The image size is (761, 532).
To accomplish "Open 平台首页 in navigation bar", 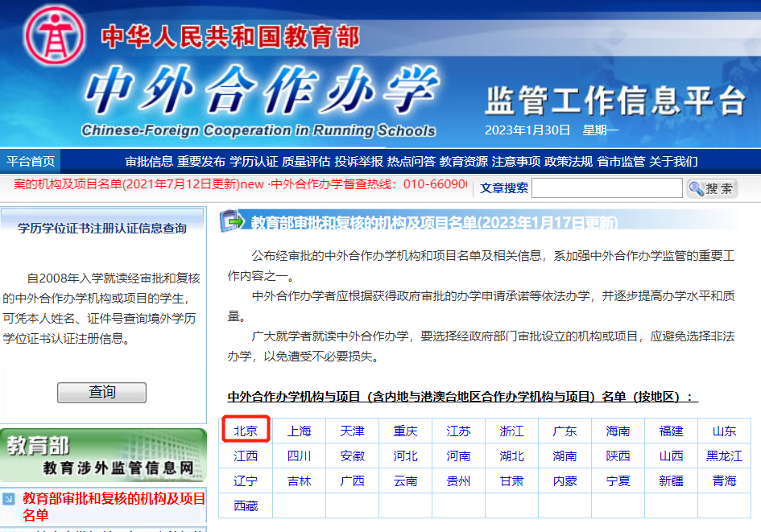I will 31,161.
